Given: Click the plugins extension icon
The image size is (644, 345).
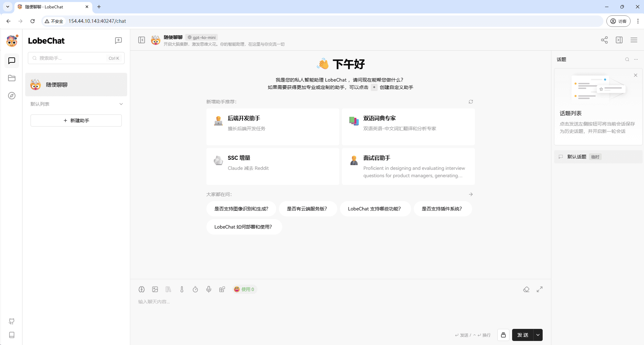Looking at the screenshot, I should point(222,289).
